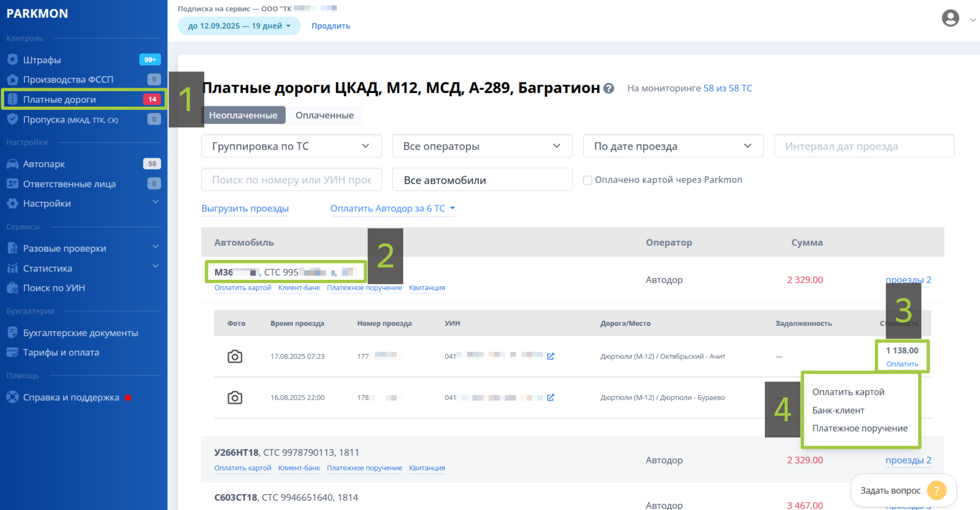The image size is (980, 510).
Task: Click the Поиск по УИН icon
Action: (12, 288)
